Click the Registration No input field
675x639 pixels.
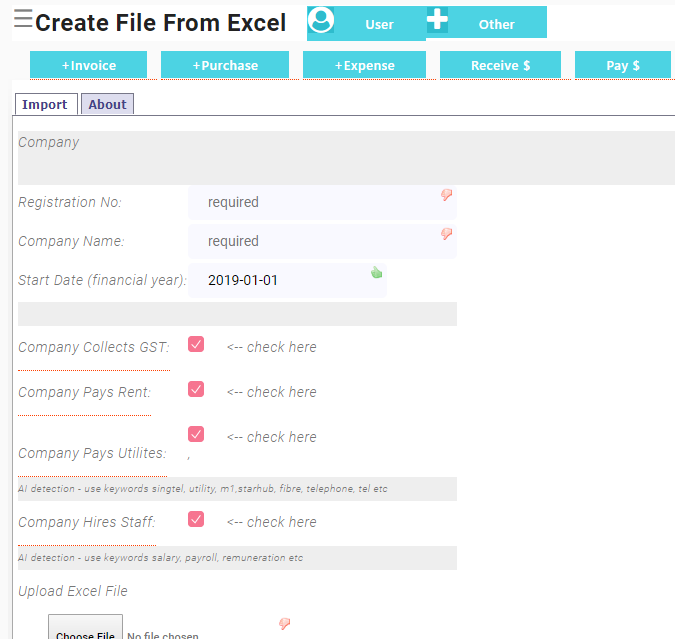click(x=322, y=202)
